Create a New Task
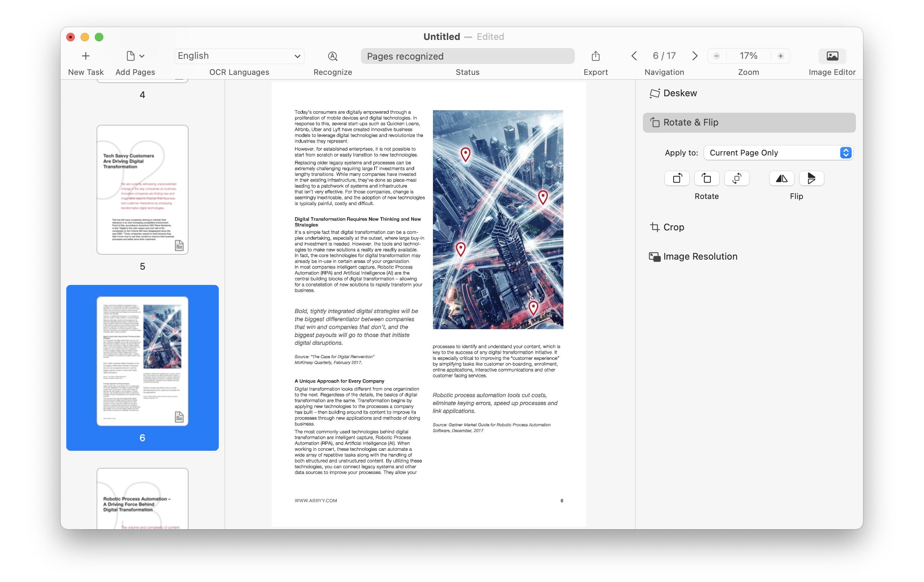The width and height of the screenshot is (924, 582). 85,56
